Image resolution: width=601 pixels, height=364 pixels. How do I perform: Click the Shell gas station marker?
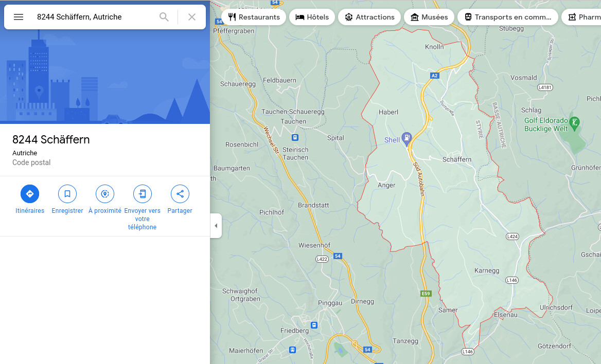[x=406, y=137]
